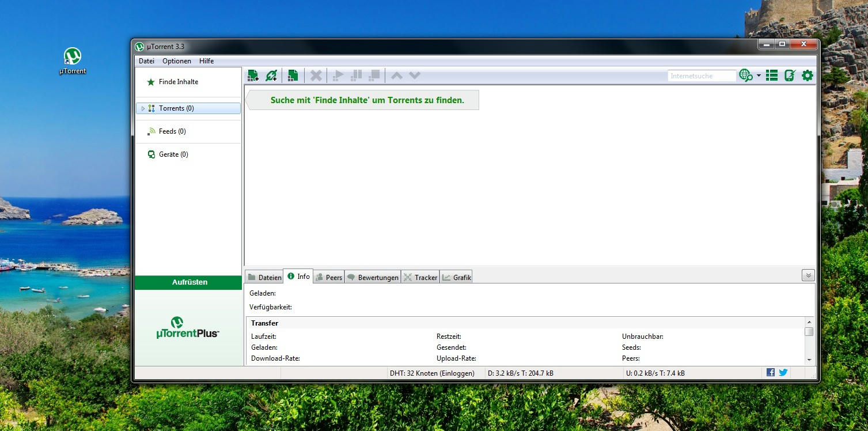The width and height of the screenshot is (868, 431).
Task: Collapse the detail panel with the chevron
Action: (x=808, y=275)
